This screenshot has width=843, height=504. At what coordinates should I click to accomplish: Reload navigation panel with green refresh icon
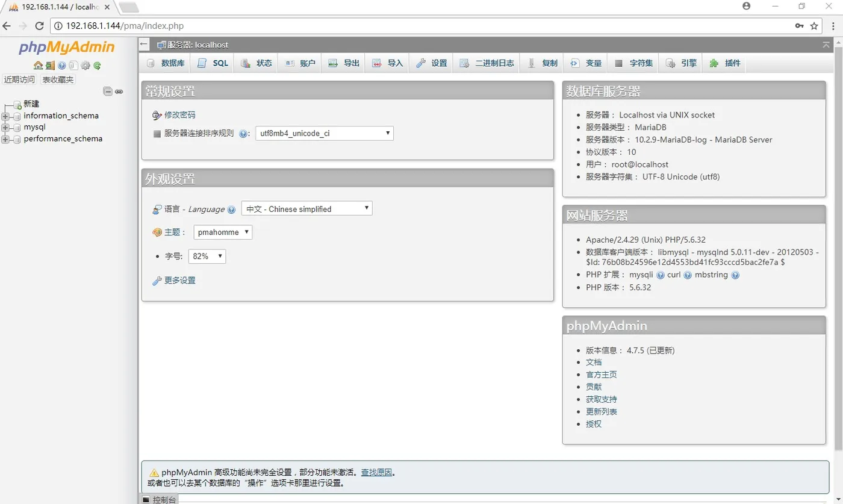pyautogui.click(x=96, y=66)
